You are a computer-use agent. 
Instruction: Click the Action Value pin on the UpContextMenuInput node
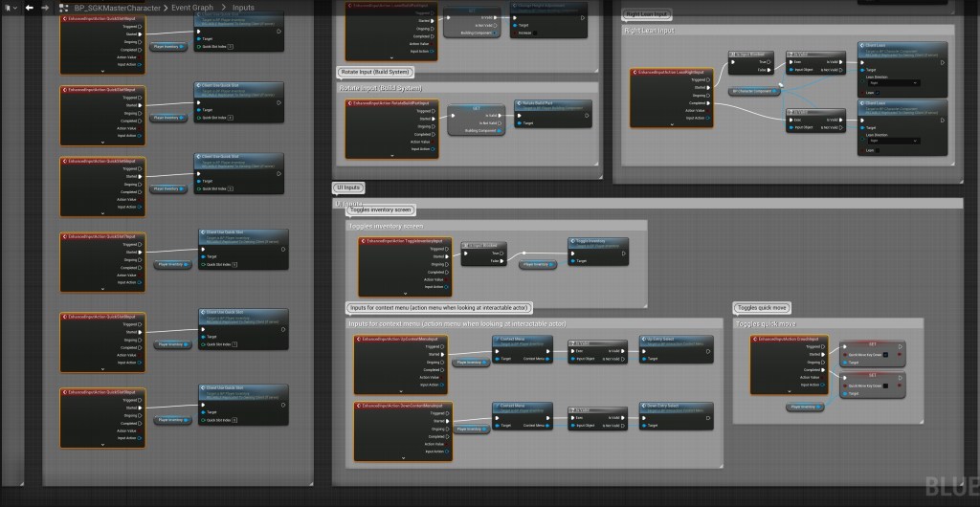pos(442,377)
